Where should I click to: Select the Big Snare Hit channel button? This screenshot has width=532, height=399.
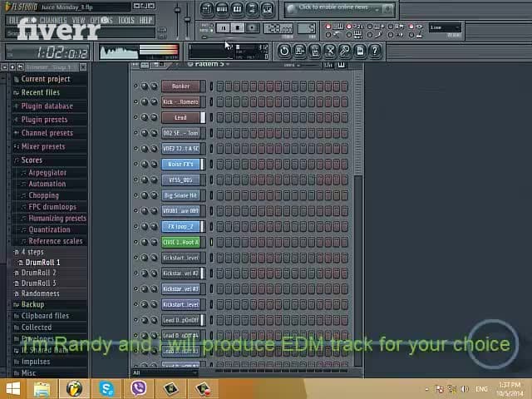pos(180,195)
